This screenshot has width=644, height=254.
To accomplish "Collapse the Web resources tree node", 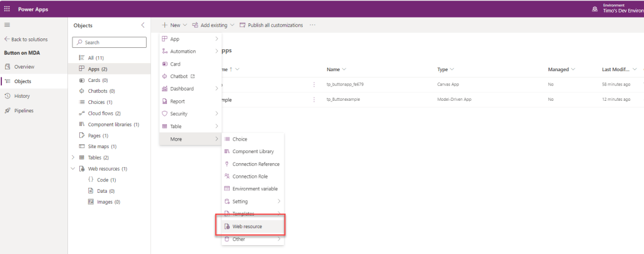I will pos(73,169).
